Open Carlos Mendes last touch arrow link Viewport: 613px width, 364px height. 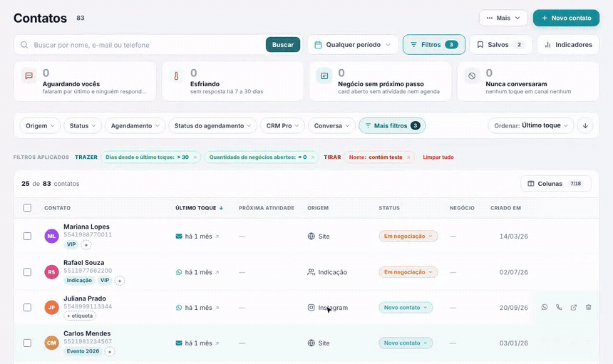click(x=217, y=343)
